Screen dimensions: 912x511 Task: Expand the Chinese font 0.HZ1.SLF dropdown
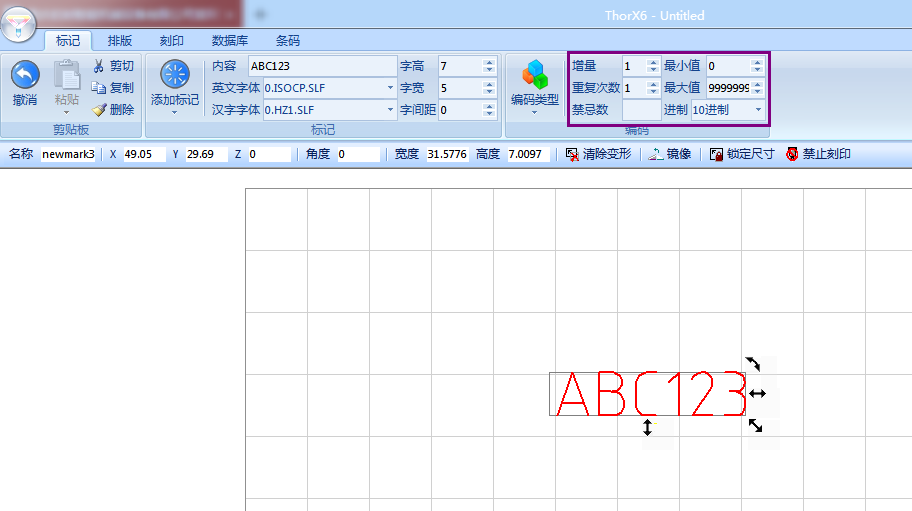coord(390,110)
